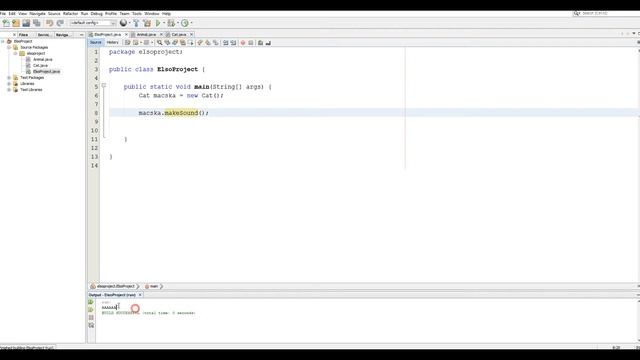Open the Debug menu

tap(97, 13)
